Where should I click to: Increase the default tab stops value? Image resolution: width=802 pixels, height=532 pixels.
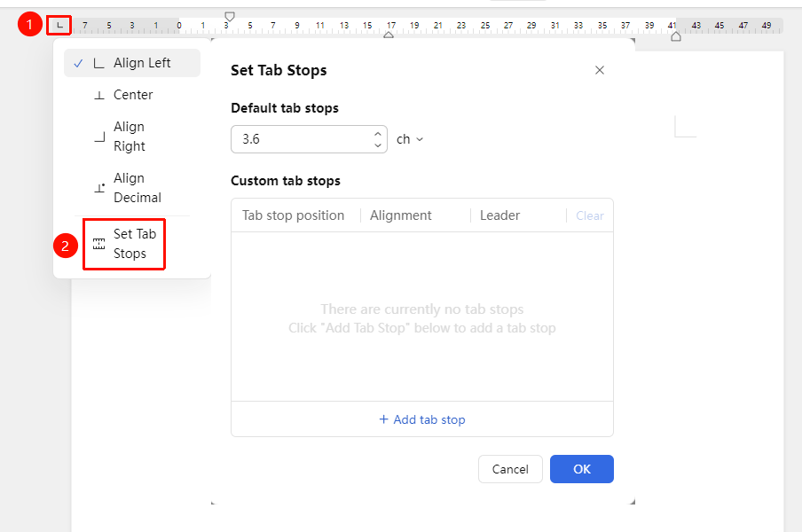tap(378, 134)
